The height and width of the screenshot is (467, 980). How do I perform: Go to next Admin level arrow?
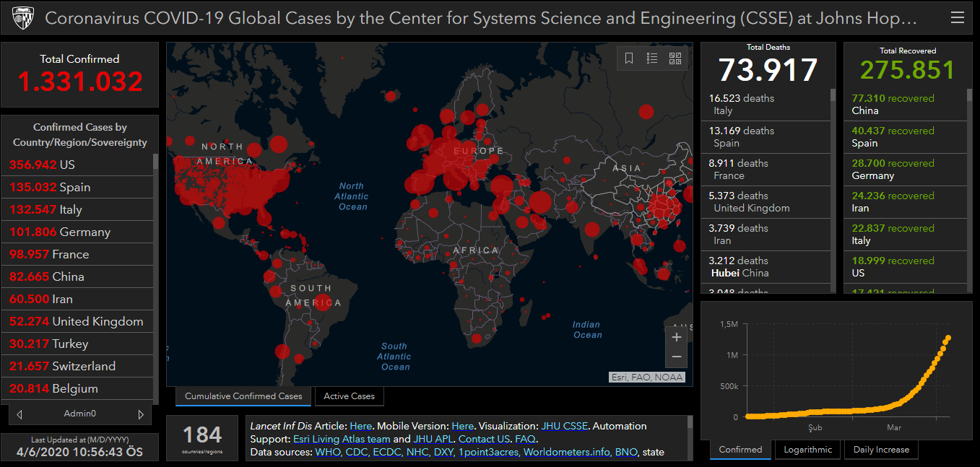click(141, 414)
